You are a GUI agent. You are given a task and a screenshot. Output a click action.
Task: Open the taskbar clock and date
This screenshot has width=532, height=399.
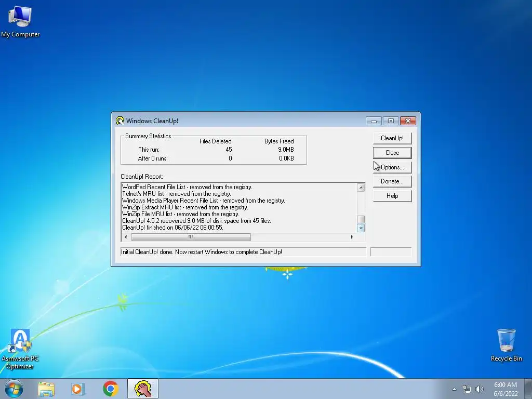point(506,389)
